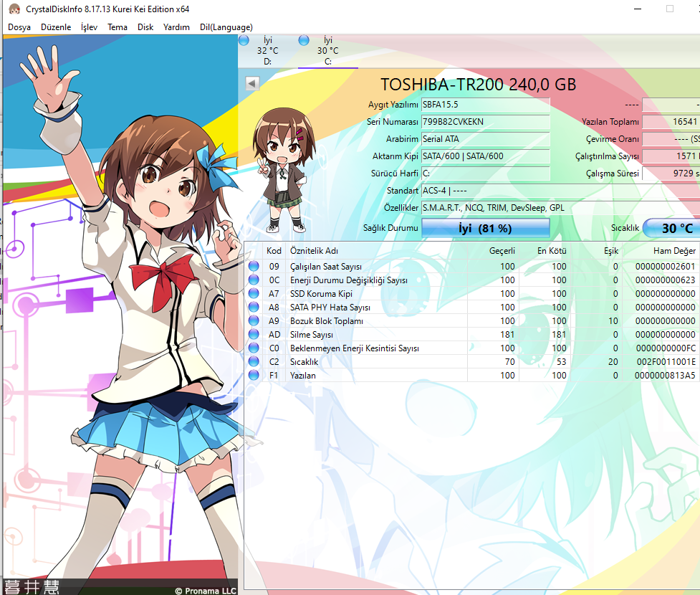Select the D: drive tab at 32 °C

[x=267, y=51]
